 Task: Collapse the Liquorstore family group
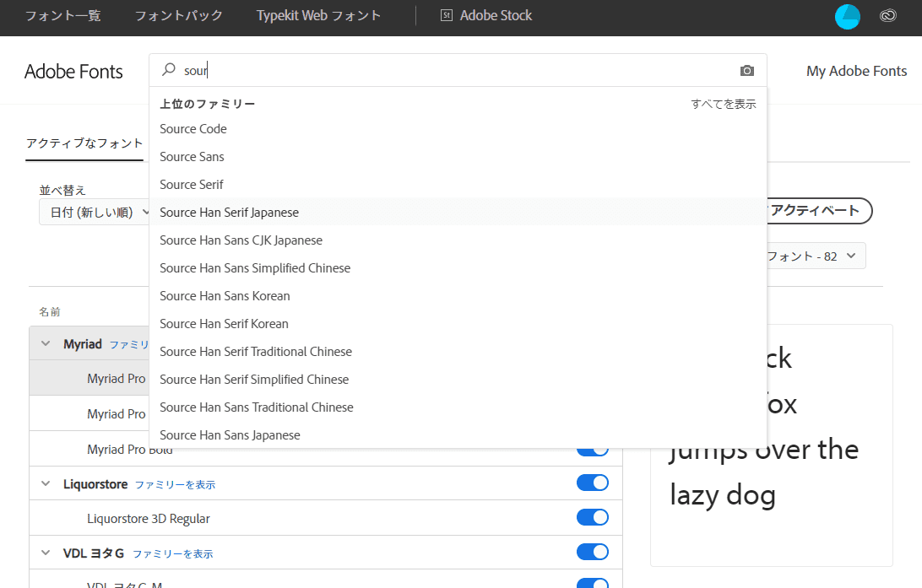[46, 484]
